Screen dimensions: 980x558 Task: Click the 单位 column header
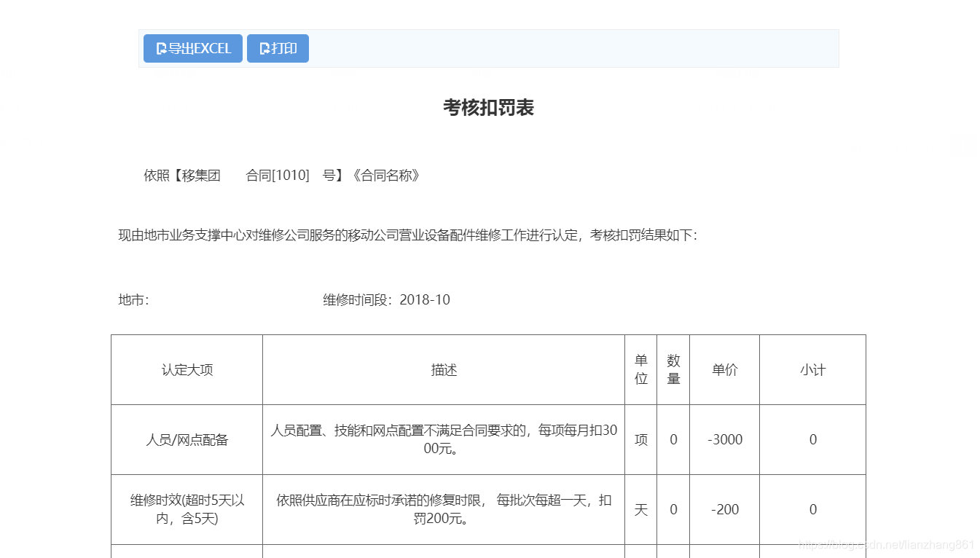[x=641, y=370]
